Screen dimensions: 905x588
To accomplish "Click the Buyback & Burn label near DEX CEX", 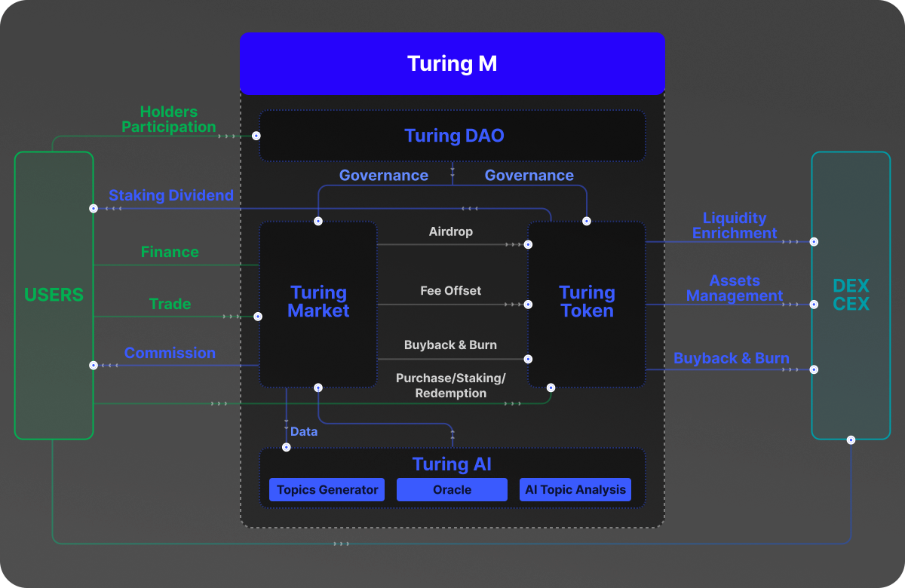I will pos(732,358).
